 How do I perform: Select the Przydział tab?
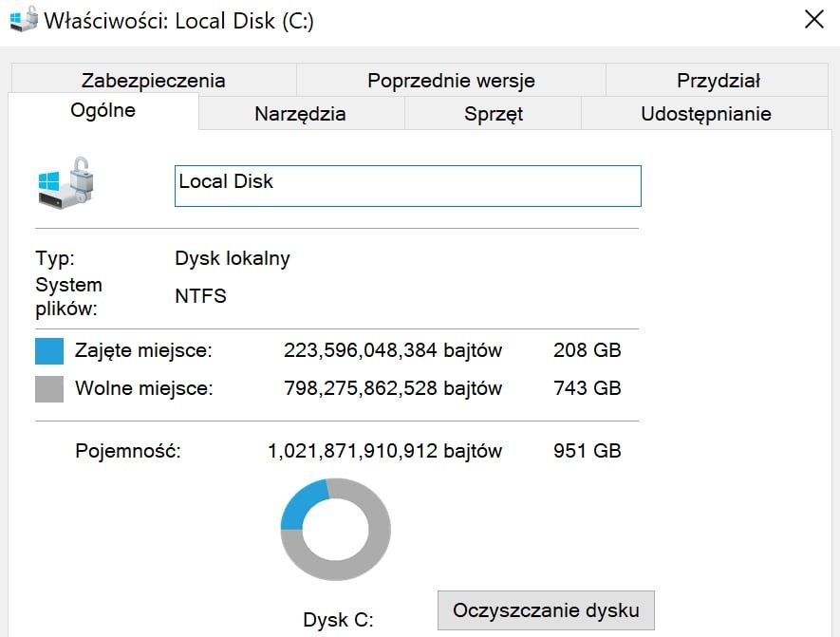[718, 81]
